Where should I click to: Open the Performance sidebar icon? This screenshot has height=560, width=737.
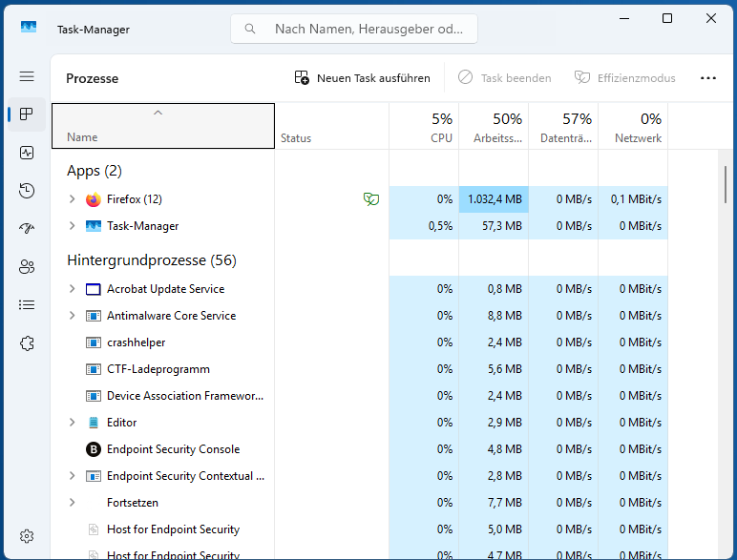click(x=27, y=153)
